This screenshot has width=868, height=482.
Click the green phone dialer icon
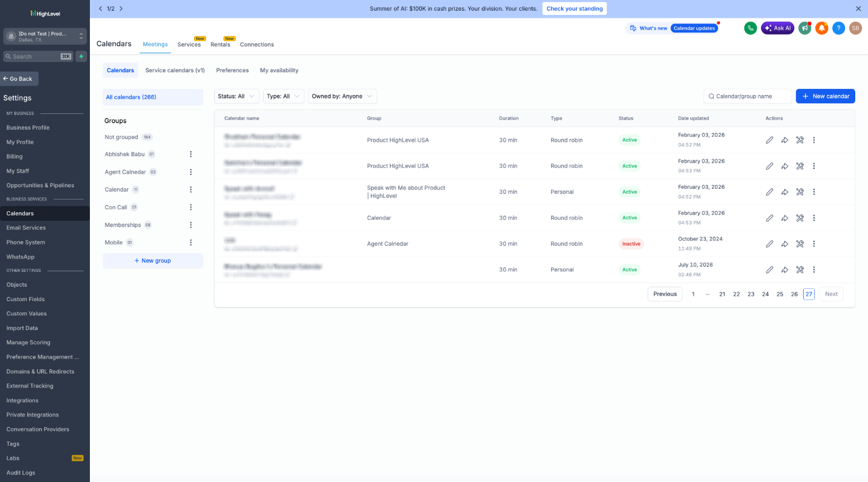tap(750, 28)
